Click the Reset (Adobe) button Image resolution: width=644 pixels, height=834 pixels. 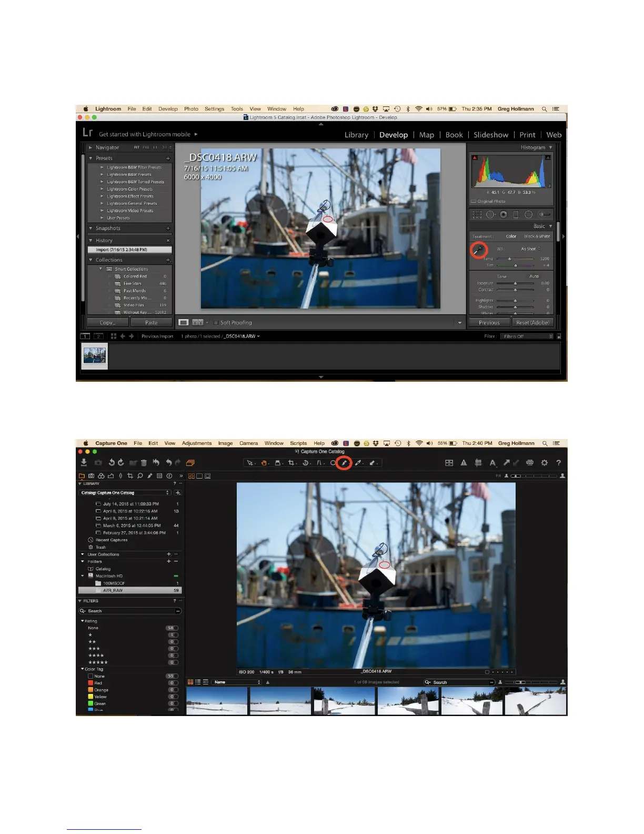pos(532,323)
